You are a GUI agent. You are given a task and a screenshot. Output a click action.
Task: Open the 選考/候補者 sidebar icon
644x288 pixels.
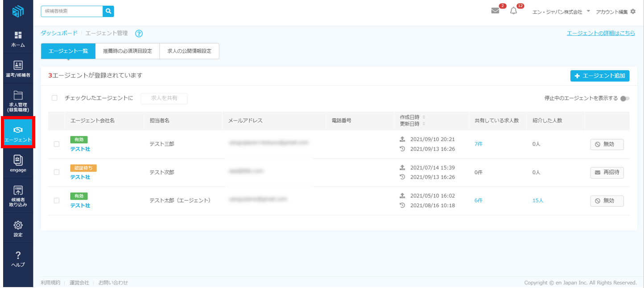[x=18, y=66]
